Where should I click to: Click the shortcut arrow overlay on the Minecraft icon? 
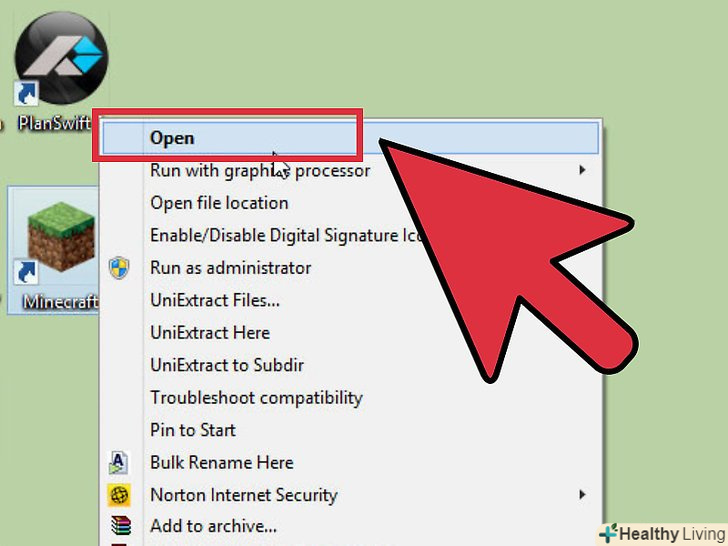(x=26, y=272)
